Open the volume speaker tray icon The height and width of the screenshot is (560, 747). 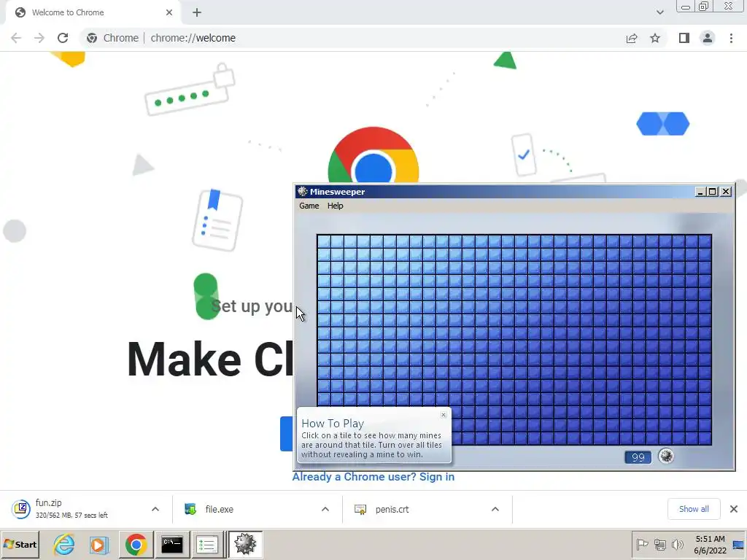point(677,544)
